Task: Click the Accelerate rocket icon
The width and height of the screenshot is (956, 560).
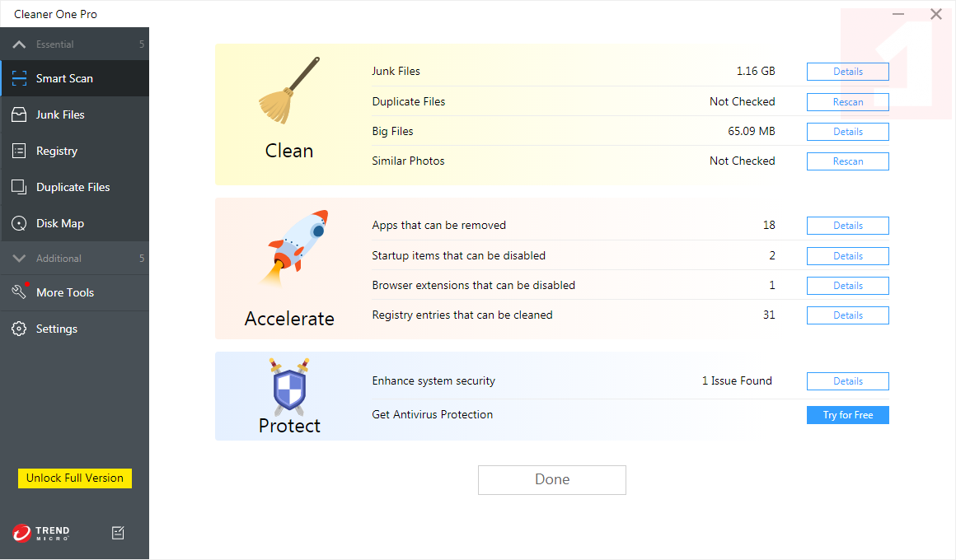Action: [294, 248]
